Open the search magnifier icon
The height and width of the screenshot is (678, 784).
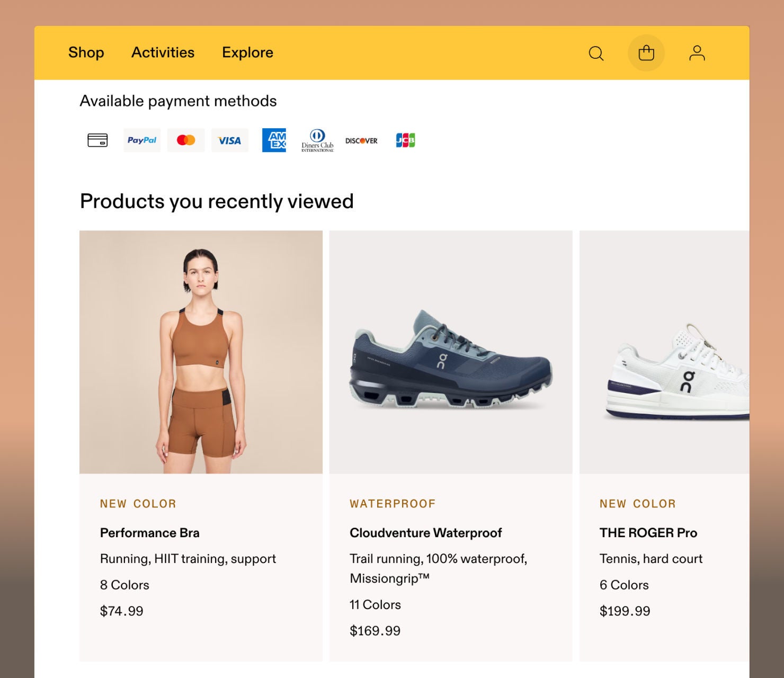(596, 53)
